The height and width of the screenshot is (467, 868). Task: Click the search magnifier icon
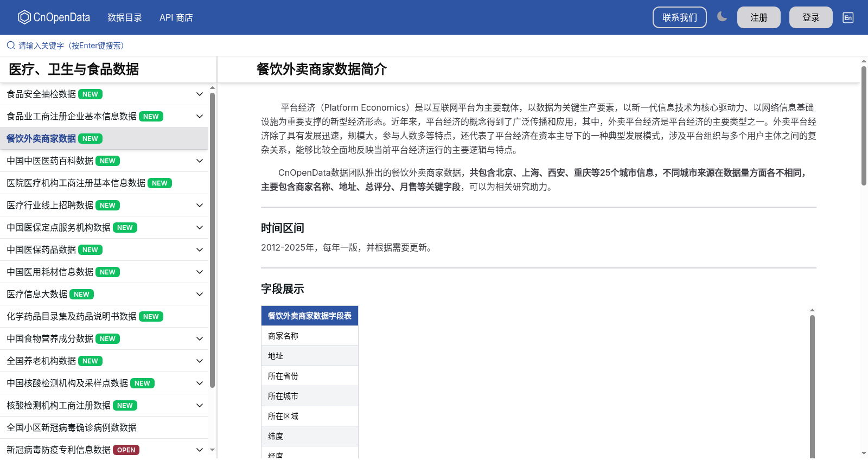click(11, 46)
